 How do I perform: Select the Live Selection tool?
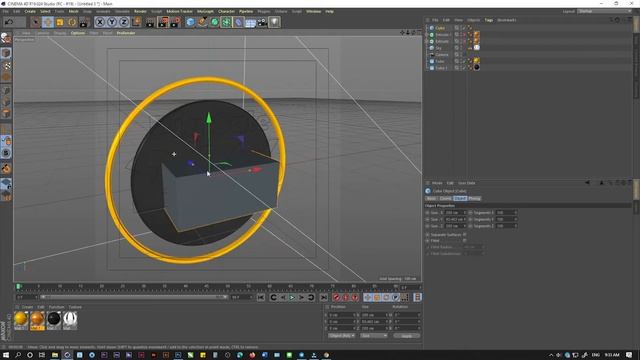point(36,22)
